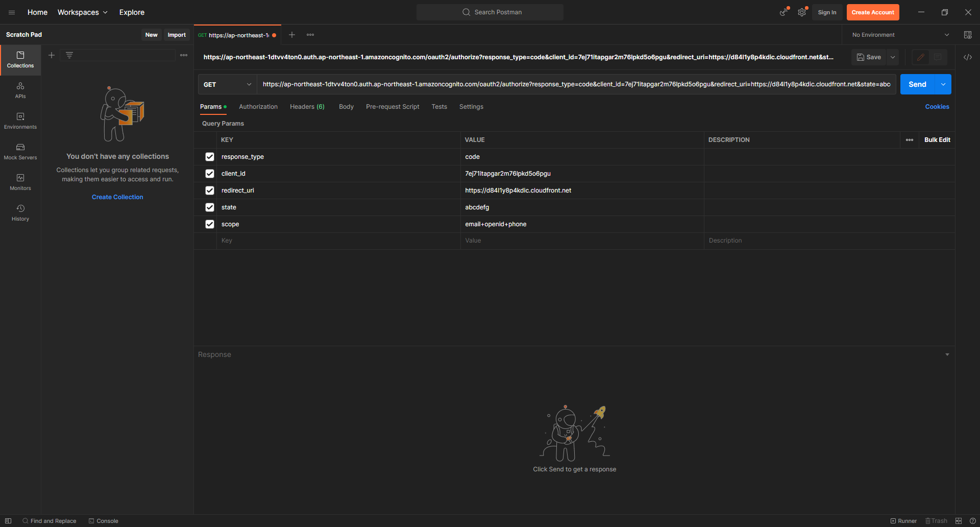Uncheck the redirect_uri parameter
Viewport: 980px width, 527px height.
click(x=210, y=190)
